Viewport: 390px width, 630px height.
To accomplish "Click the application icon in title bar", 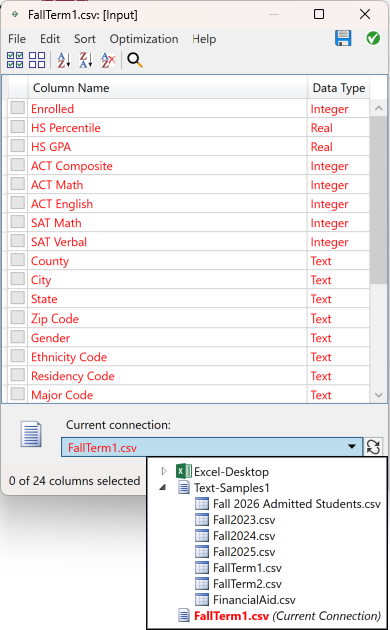I will [x=15, y=14].
